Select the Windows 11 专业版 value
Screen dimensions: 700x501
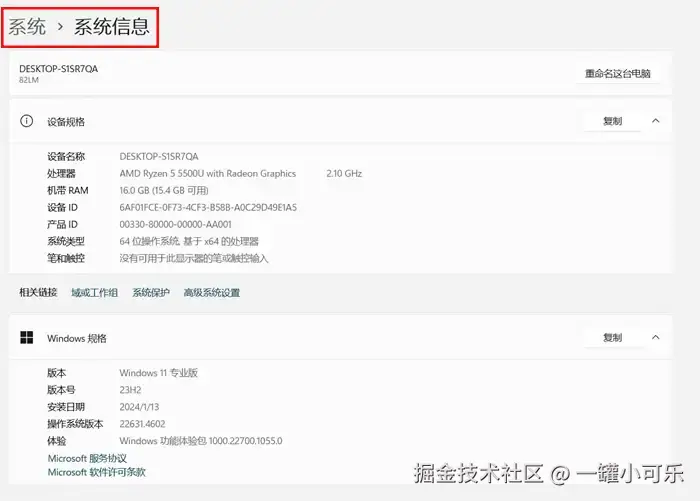point(158,372)
